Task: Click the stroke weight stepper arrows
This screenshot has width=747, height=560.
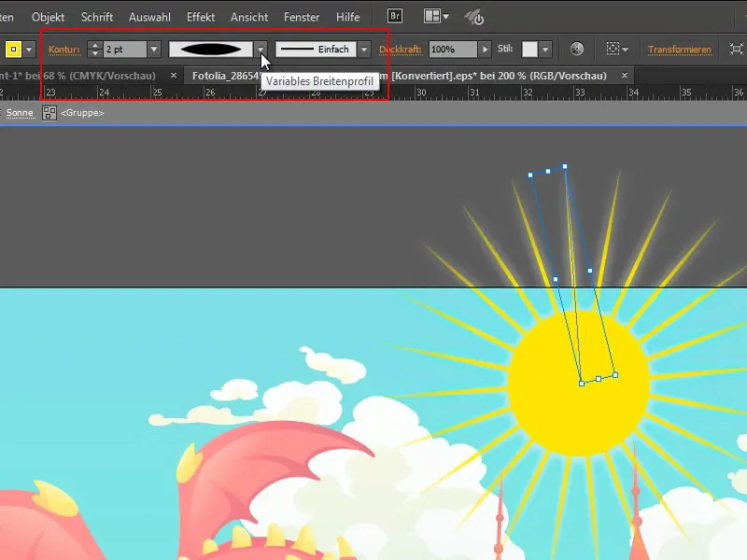Action: click(95, 49)
